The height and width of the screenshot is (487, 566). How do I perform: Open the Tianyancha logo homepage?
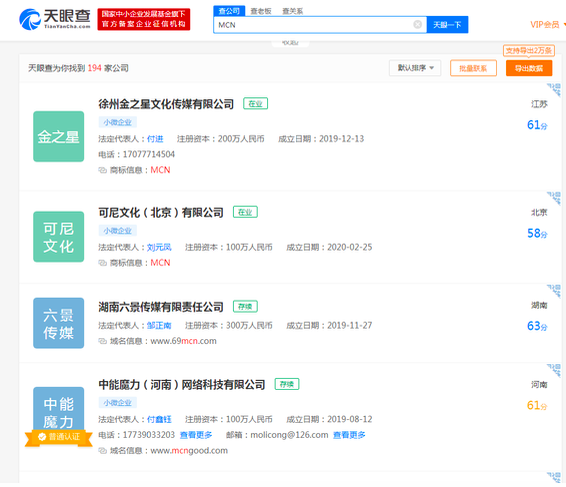click(x=55, y=19)
